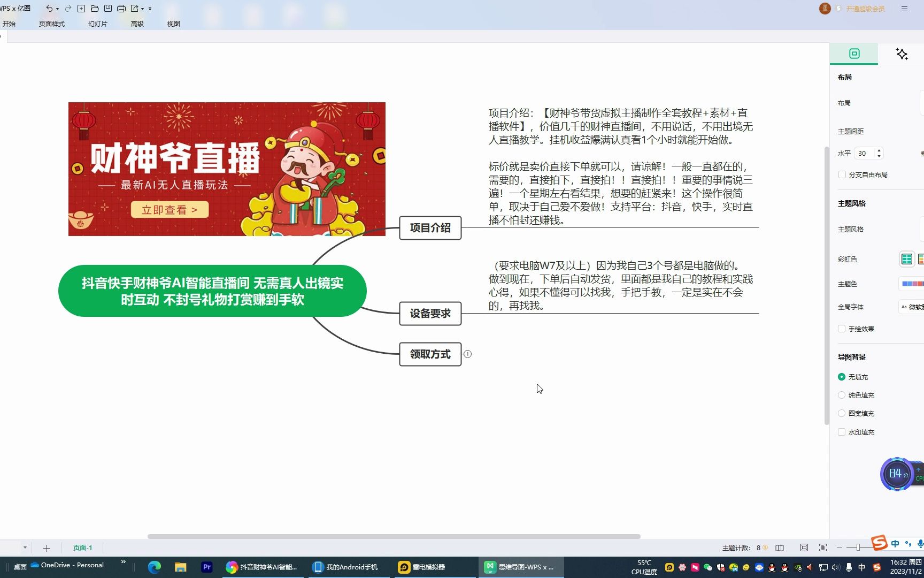The height and width of the screenshot is (578, 924).
Task: Switch to the 页面样式 tab
Action: point(51,24)
